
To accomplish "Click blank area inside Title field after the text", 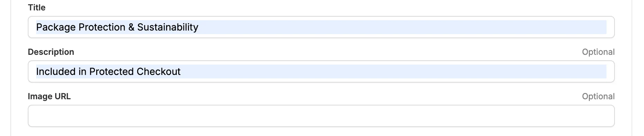I will tap(403, 27).
